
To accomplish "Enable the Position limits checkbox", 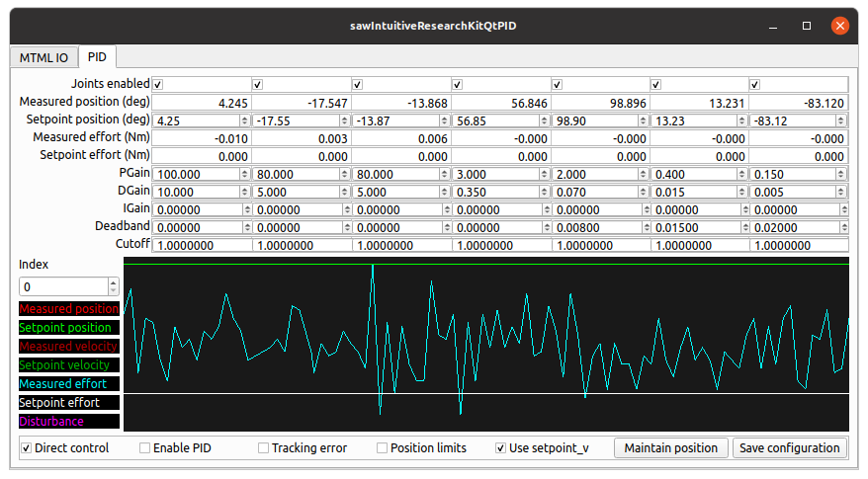I will 382,448.
